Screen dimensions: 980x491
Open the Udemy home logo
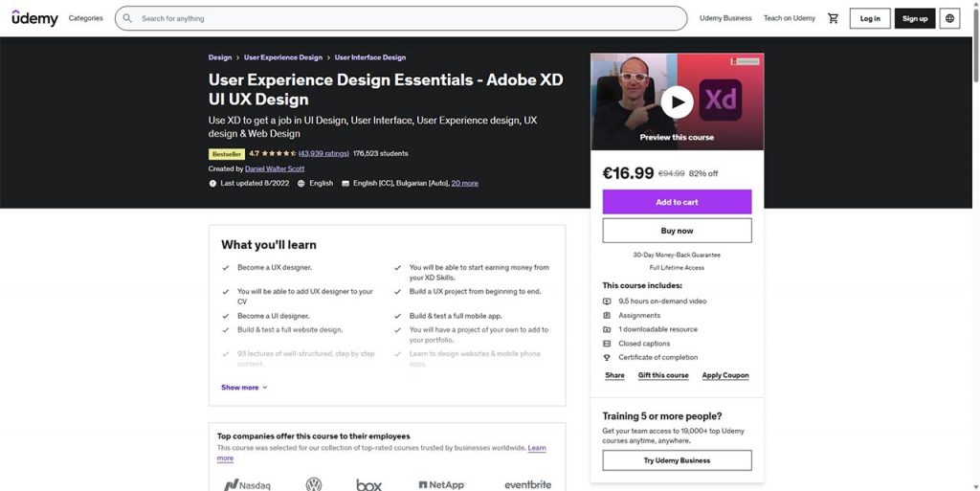(x=35, y=18)
